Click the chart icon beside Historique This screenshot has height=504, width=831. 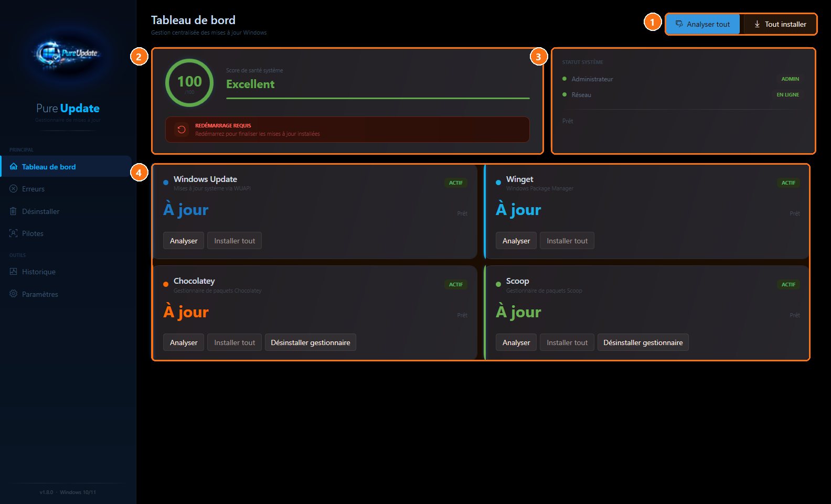click(x=14, y=271)
